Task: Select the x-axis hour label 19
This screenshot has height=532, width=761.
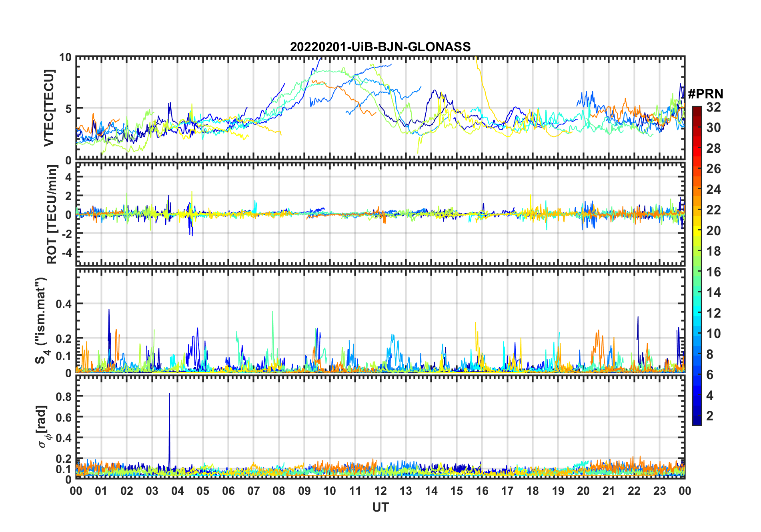Action: (x=558, y=491)
